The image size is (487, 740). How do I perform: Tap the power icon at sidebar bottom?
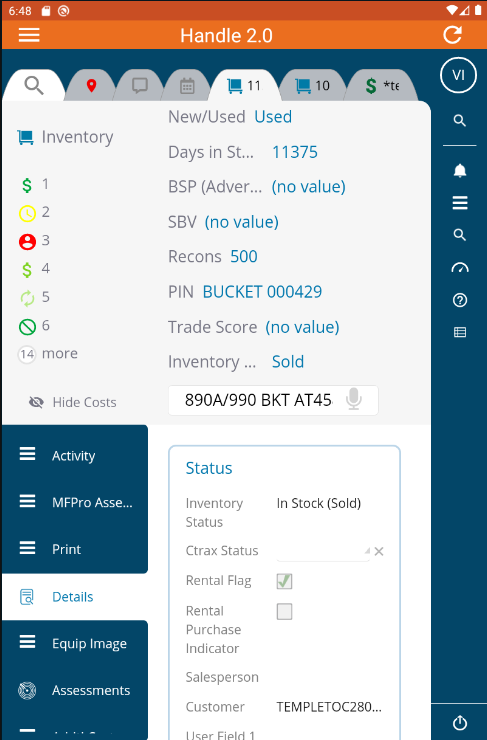(460, 723)
